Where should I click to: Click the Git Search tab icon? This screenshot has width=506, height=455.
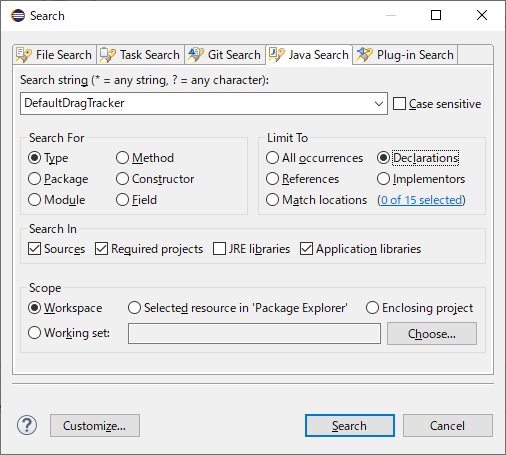[196, 55]
